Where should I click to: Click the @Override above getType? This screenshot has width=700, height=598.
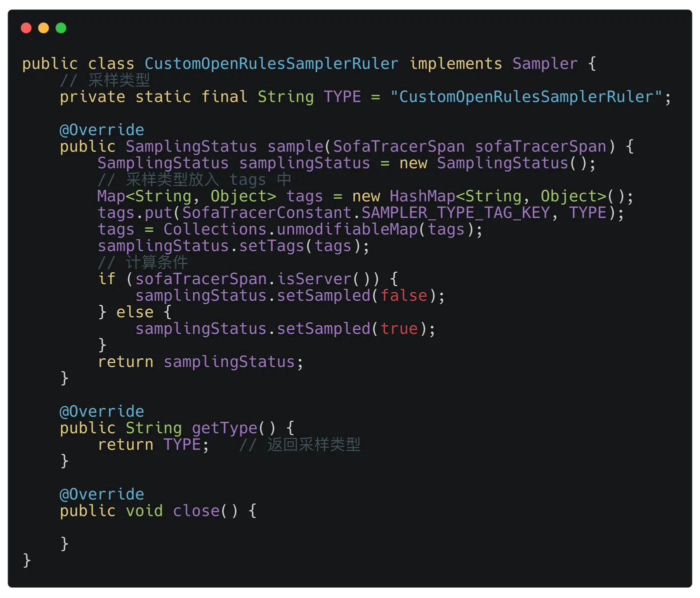coord(102,411)
